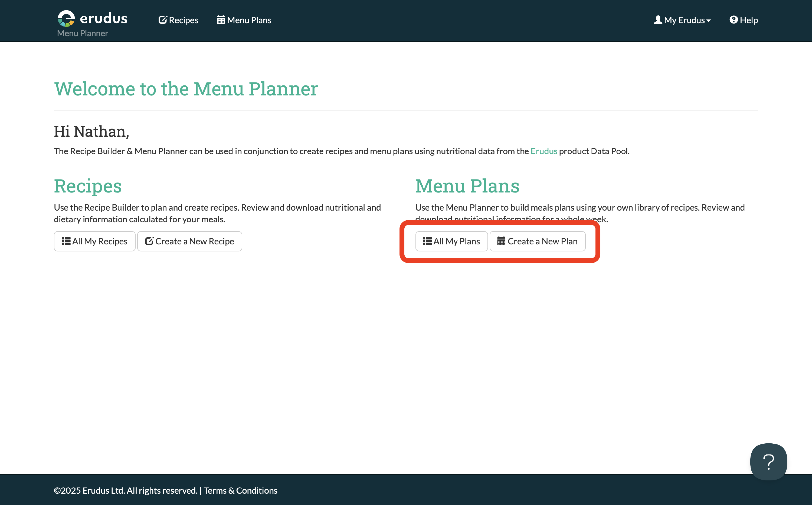Click the question circle icon beside Help

click(x=734, y=20)
